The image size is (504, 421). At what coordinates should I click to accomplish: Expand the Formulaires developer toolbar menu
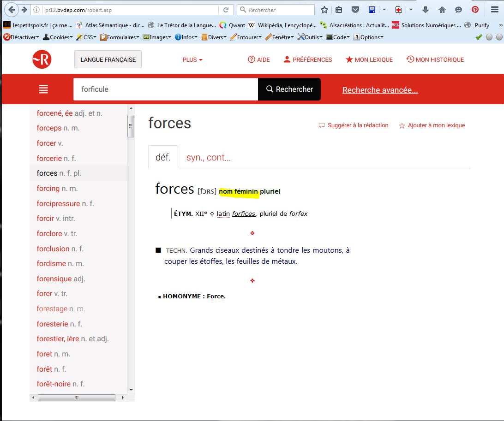[x=118, y=37]
